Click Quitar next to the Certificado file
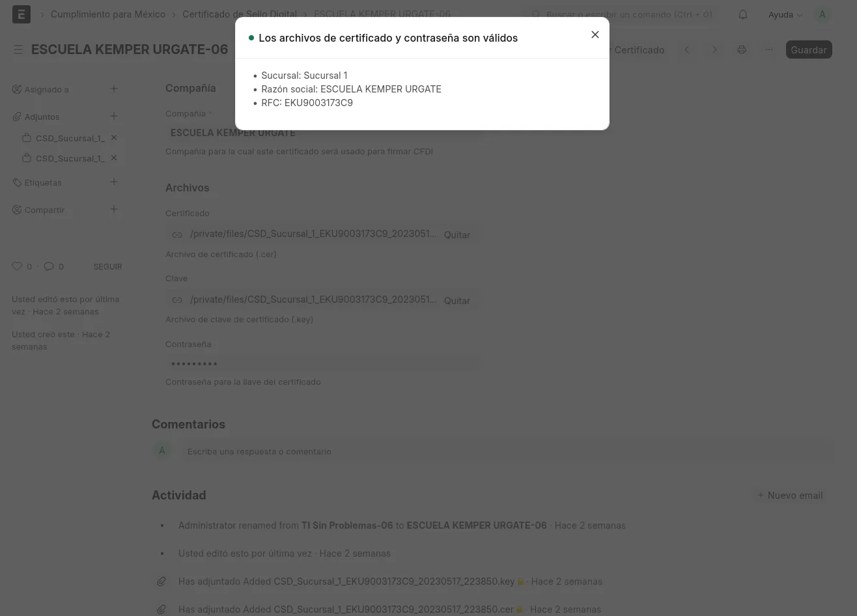857x616 pixels. pyautogui.click(x=457, y=234)
